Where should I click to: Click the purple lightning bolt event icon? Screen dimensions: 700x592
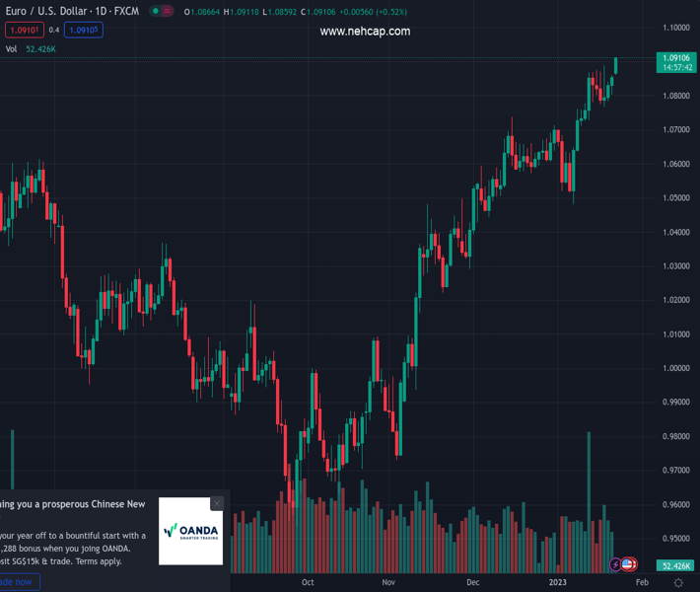coord(616,565)
